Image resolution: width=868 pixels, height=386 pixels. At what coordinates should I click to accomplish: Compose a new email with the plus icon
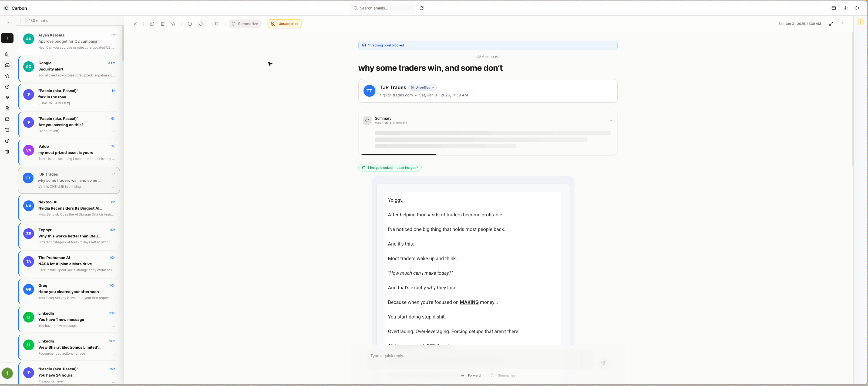pyautogui.click(x=7, y=38)
